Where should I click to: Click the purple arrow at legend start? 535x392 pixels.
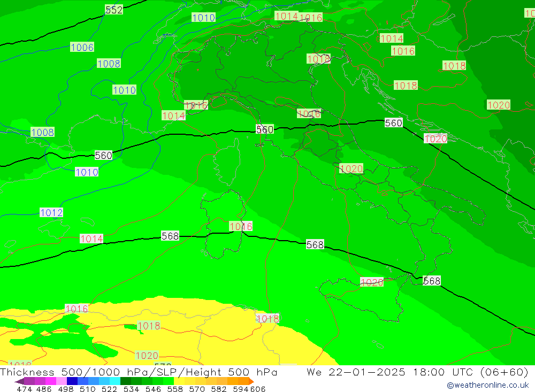point(19,381)
